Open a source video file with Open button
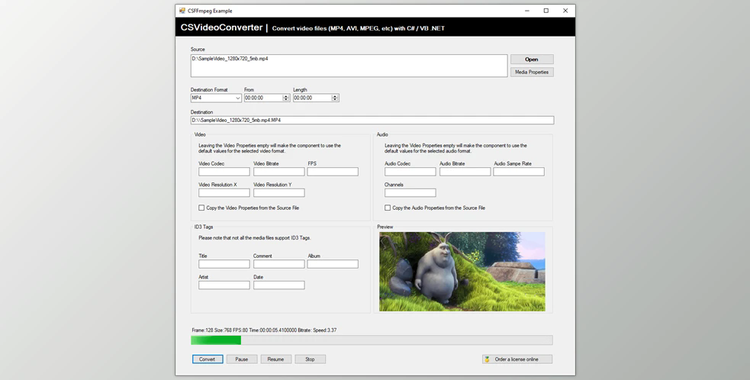 pyautogui.click(x=532, y=59)
